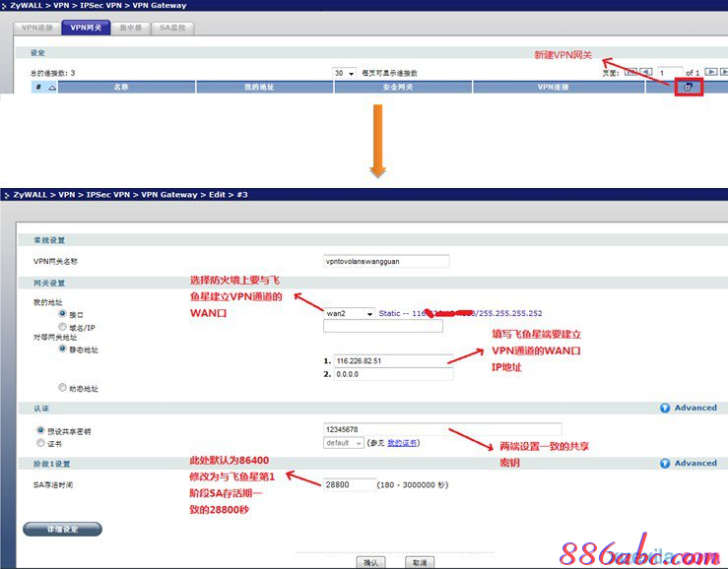Click the VPN网关名称 input field
The height and width of the screenshot is (569, 728).
(386, 261)
